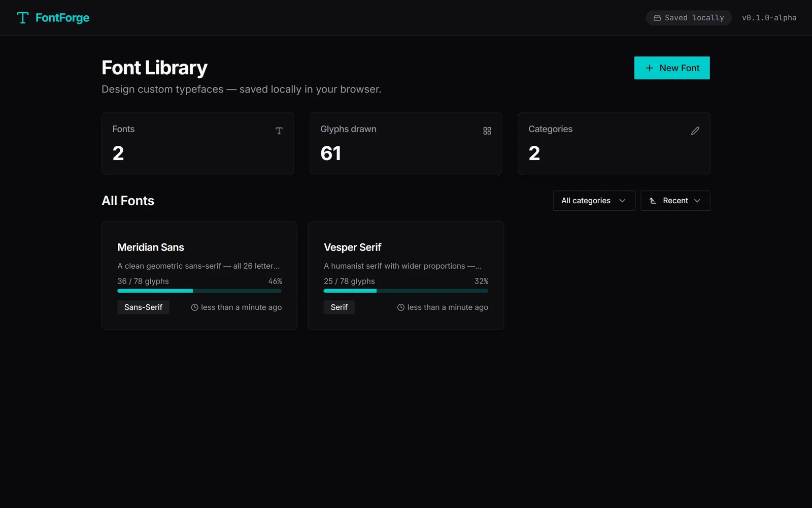
Task: Click the FontForge T logo icon
Action: click(22, 18)
